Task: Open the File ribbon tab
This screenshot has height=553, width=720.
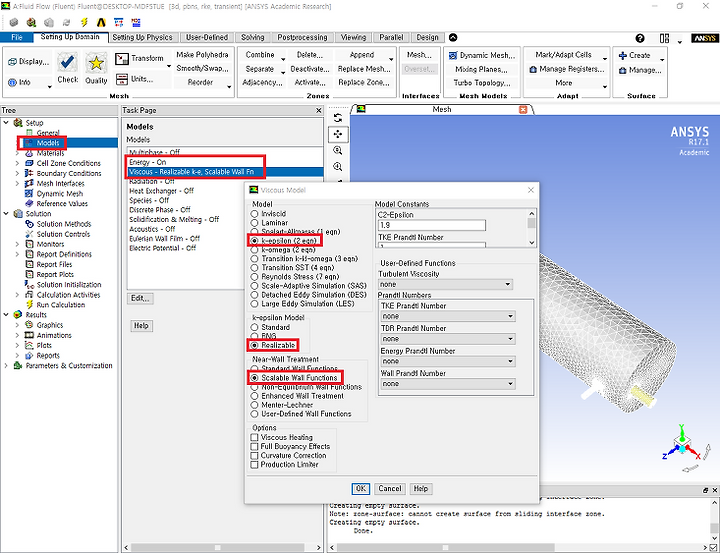Action: (17, 37)
